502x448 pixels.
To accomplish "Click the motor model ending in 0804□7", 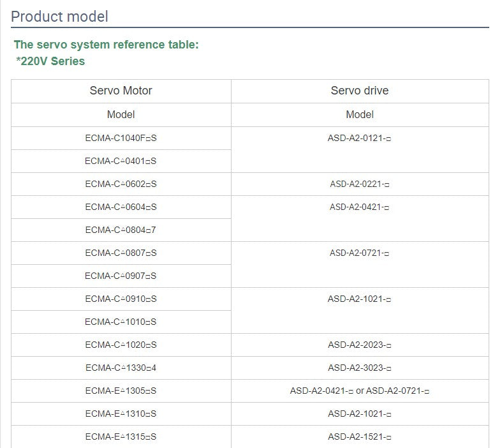I will tap(121, 230).
